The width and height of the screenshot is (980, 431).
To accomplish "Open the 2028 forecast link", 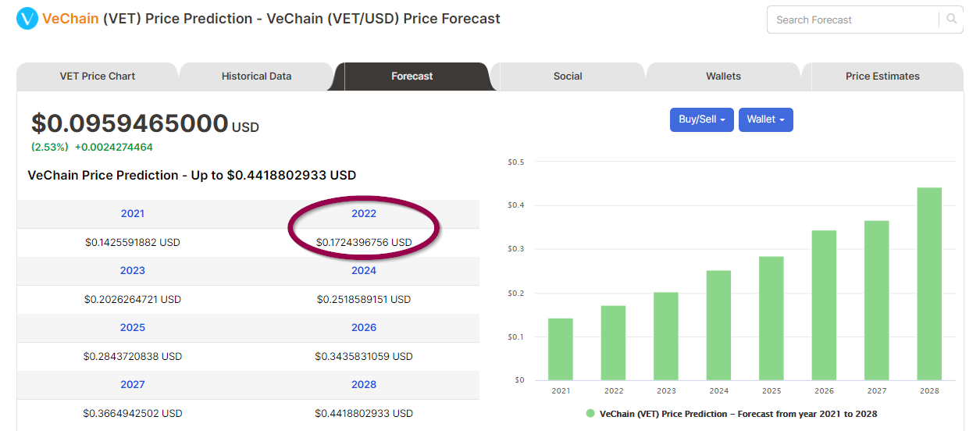I will 364,384.
